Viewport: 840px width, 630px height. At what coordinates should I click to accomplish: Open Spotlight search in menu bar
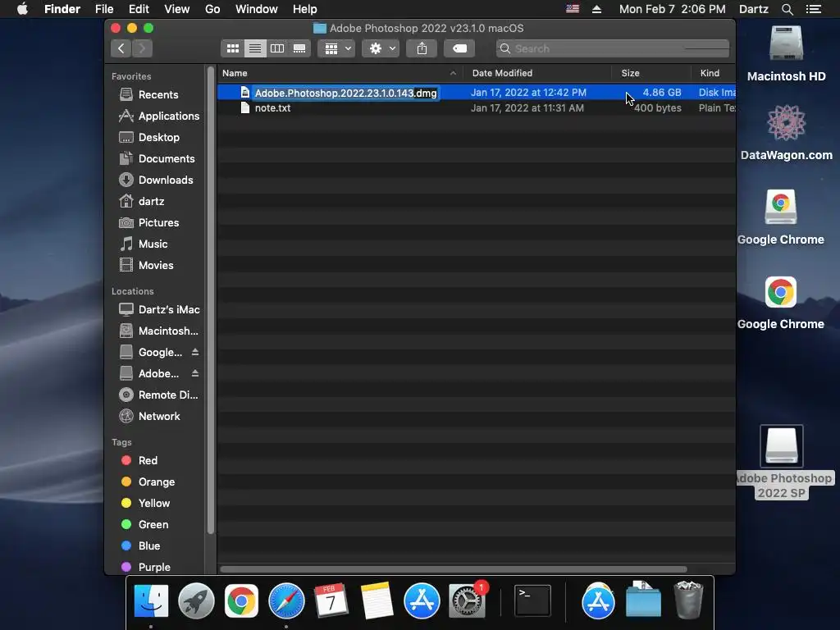pos(787,9)
